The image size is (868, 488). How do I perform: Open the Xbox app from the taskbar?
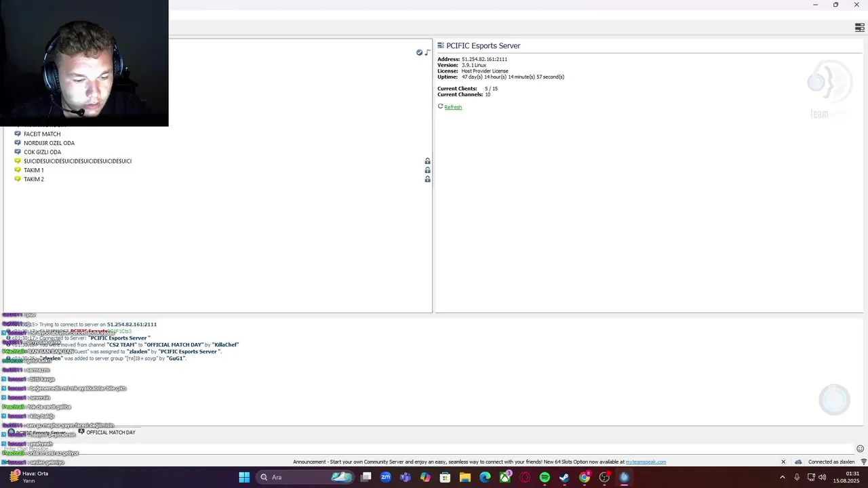[x=505, y=477]
